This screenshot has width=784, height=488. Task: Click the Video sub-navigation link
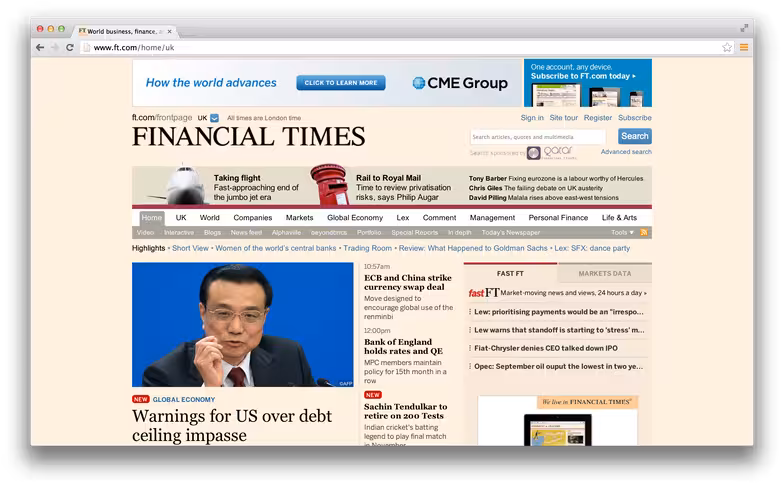coord(145,232)
